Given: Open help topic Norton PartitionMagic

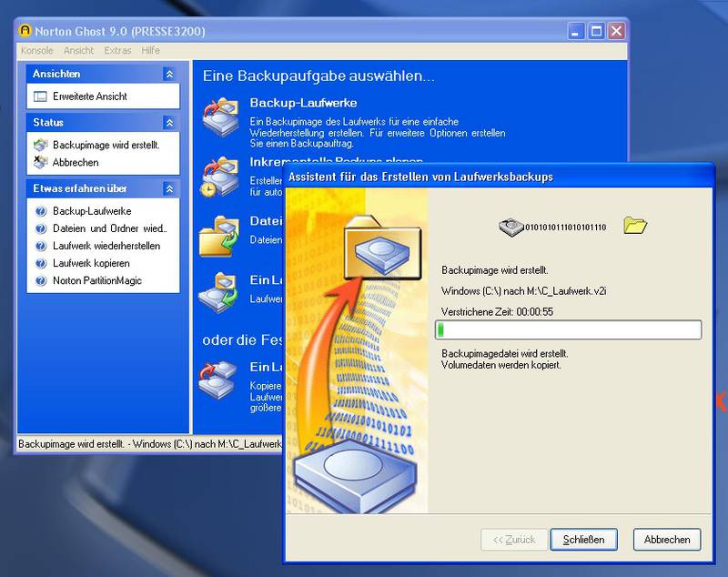Looking at the screenshot, I should (97, 281).
